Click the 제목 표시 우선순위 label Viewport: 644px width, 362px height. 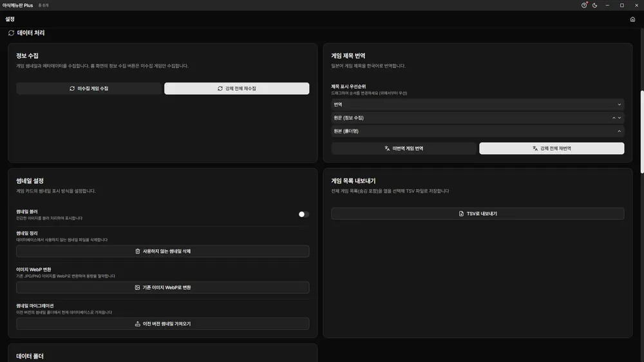click(x=348, y=86)
